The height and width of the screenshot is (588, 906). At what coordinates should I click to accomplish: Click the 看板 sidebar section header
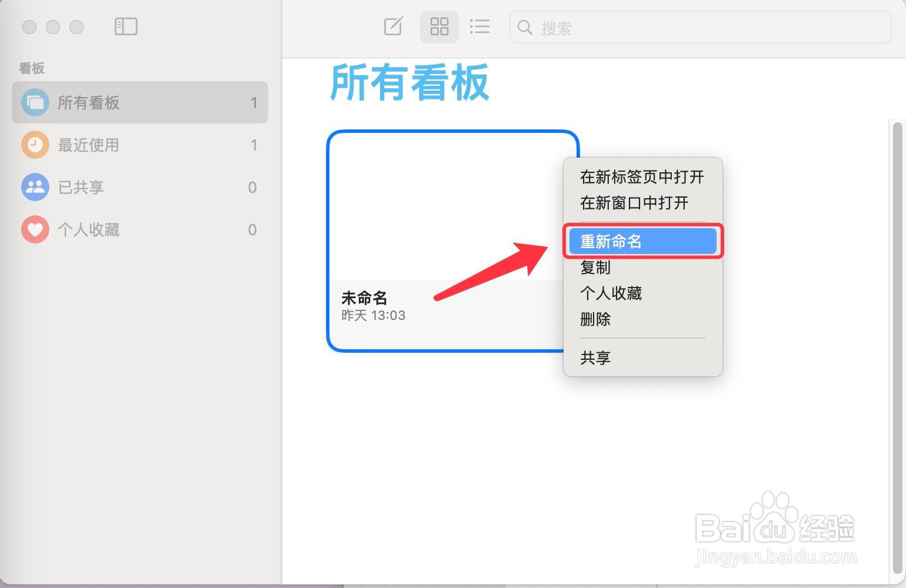(x=32, y=68)
